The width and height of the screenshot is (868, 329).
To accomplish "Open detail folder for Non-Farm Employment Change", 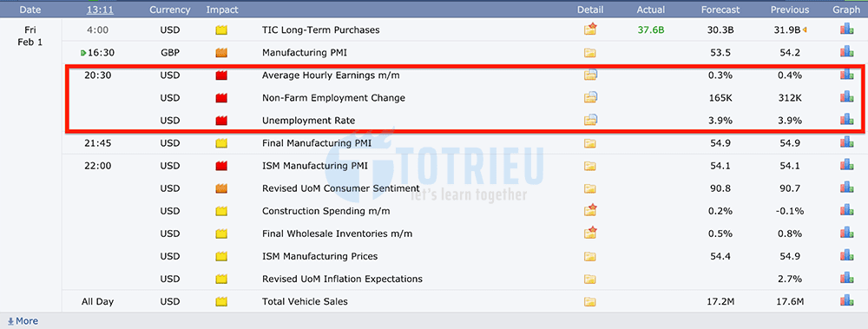I will click(x=590, y=97).
